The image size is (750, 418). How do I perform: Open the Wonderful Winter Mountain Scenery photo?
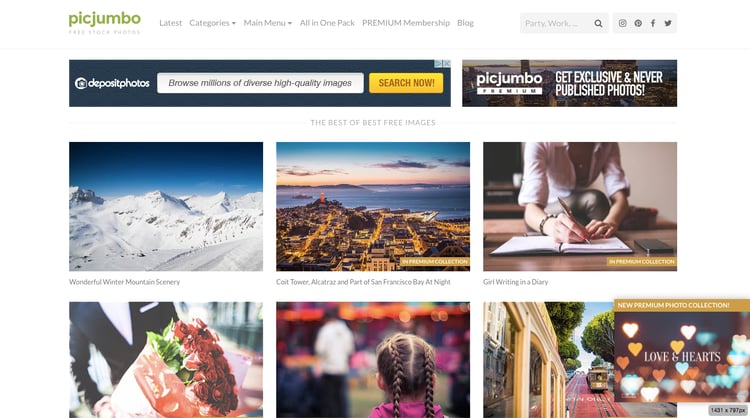pyautogui.click(x=166, y=206)
